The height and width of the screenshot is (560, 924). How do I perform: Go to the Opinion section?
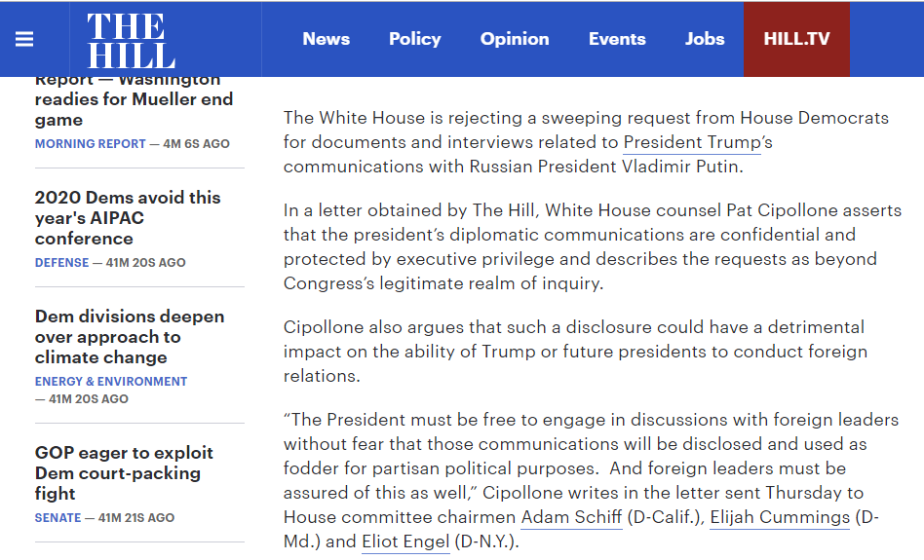pos(515,39)
